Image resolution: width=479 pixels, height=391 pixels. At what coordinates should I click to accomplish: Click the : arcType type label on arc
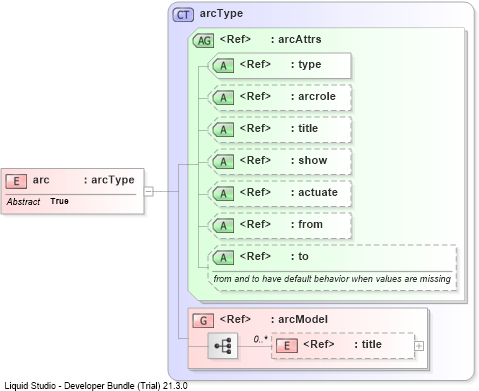click(109, 180)
